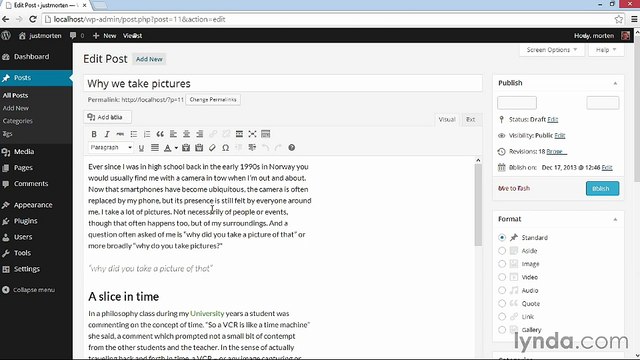Open the Chrome menu button
The height and width of the screenshot is (360, 640).
(634, 19)
